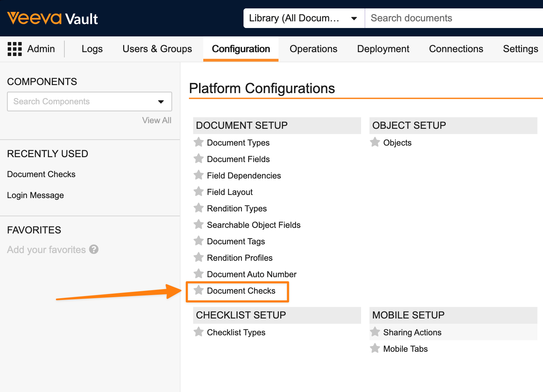Open the Users & Groups tab
Screen dimensions: 543x392
(157, 49)
